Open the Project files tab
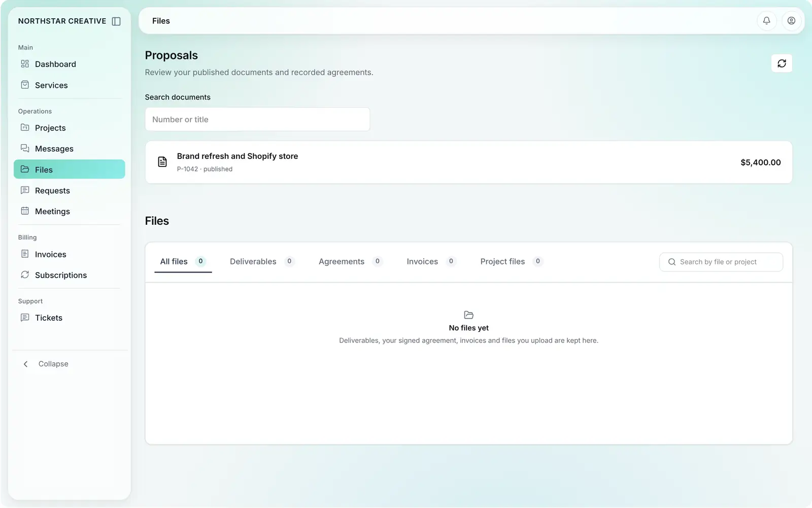Image resolution: width=812 pixels, height=508 pixels. tap(512, 262)
